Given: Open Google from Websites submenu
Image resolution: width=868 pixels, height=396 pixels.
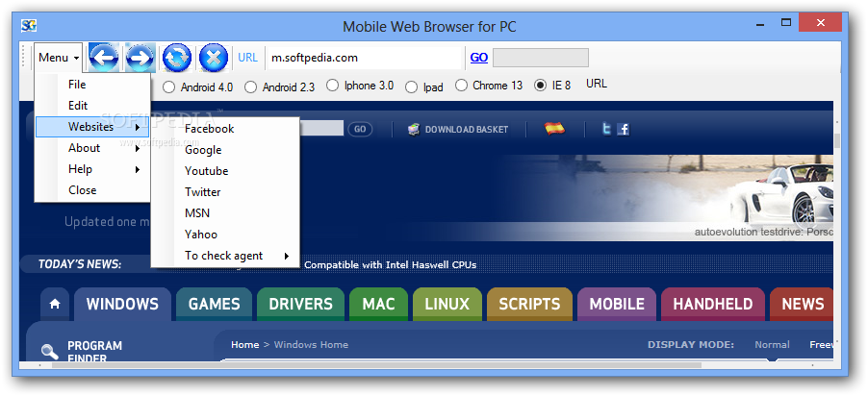Looking at the screenshot, I should pos(225,150).
